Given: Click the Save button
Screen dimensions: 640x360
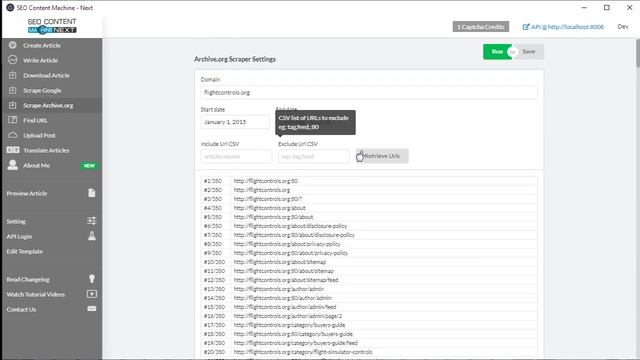Looking at the screenshot, I should (529, 52).
